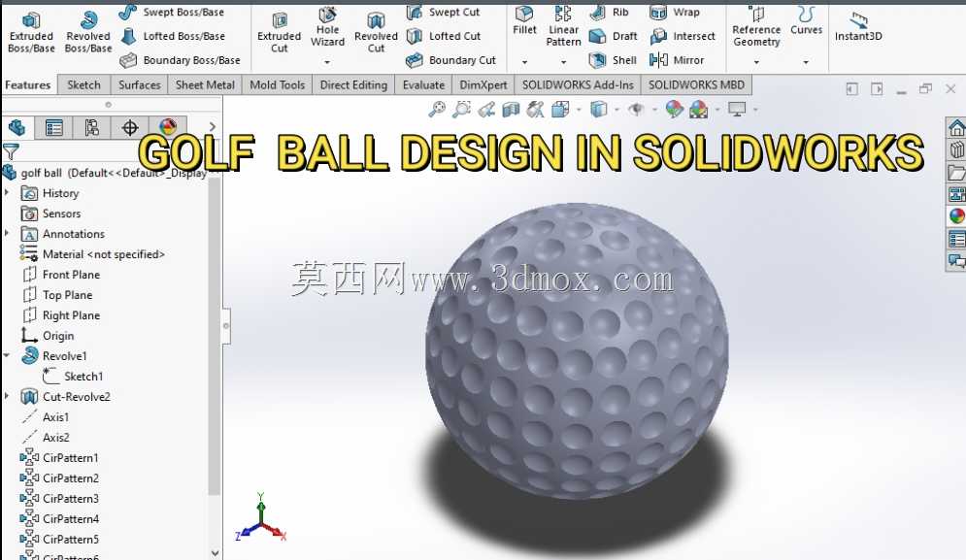Expand the Cut-Revolve2 feature node
966x560 pixels.
[x=7, y=396]
